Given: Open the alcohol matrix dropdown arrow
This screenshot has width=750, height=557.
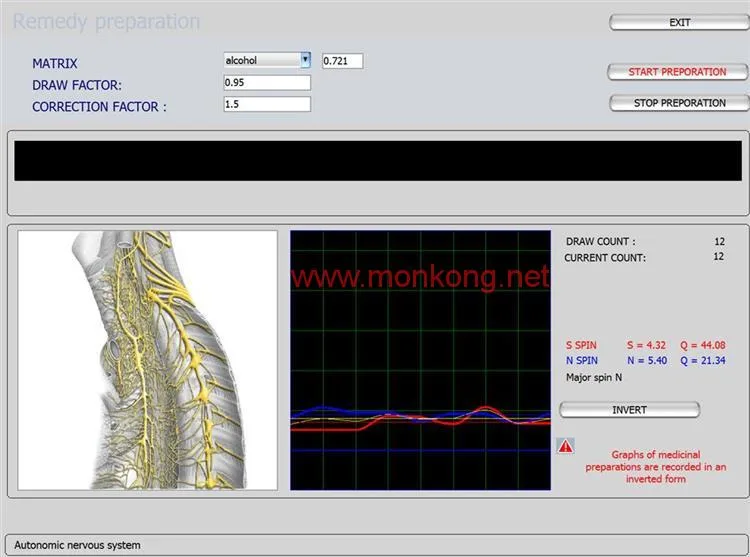Looking at the screenshot, I should 305,60.
